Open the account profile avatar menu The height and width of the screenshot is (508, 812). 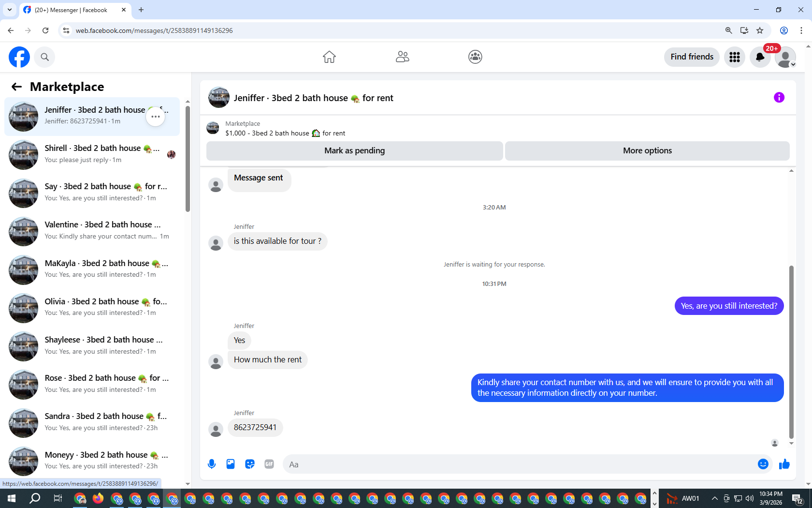(785, 57)
